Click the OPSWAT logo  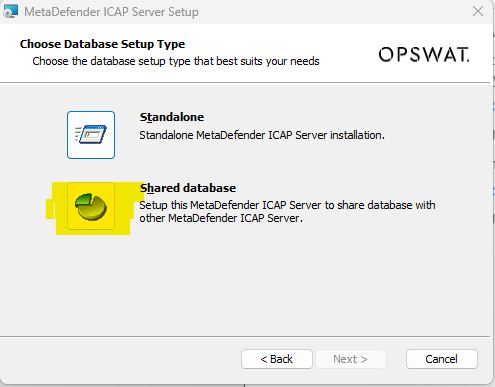pos(424,54)
